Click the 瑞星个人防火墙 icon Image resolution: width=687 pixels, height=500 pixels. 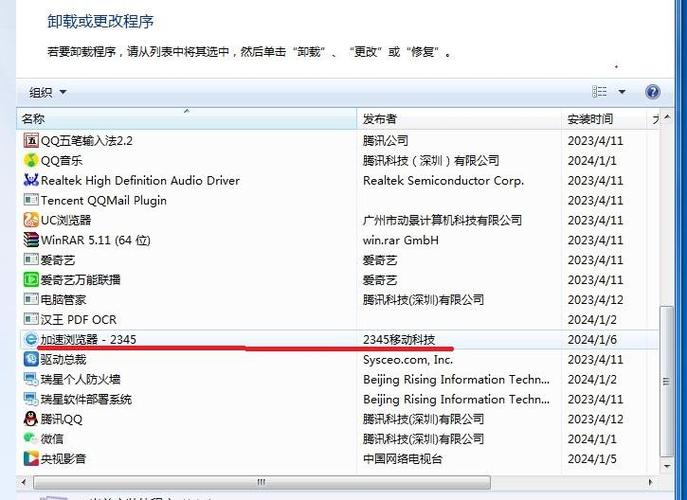tap(31, 379)
